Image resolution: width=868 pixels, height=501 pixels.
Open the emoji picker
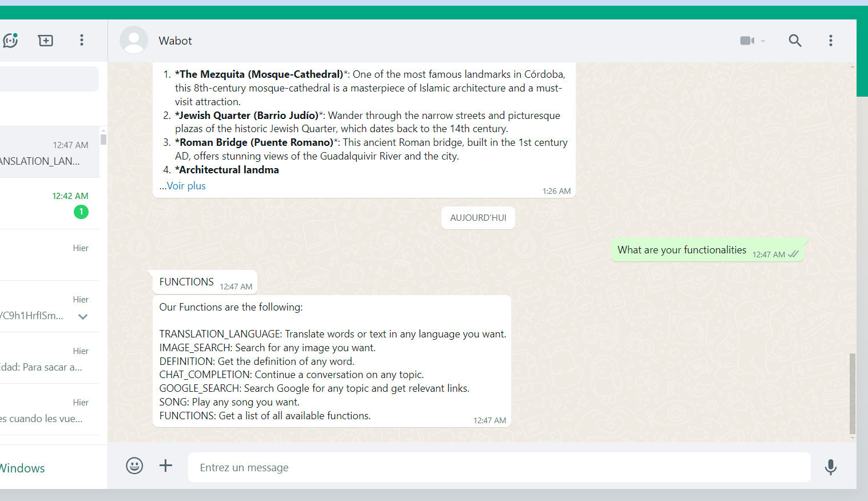point(134,466)
